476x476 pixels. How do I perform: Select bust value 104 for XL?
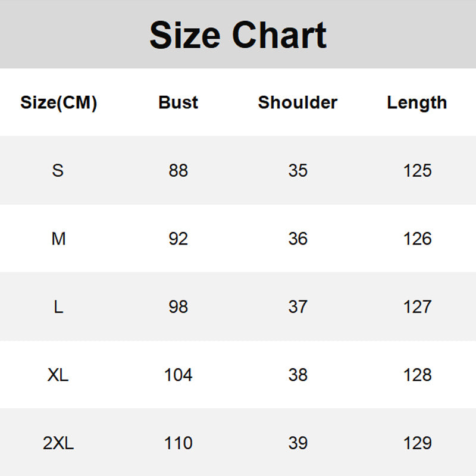point(178,375)
